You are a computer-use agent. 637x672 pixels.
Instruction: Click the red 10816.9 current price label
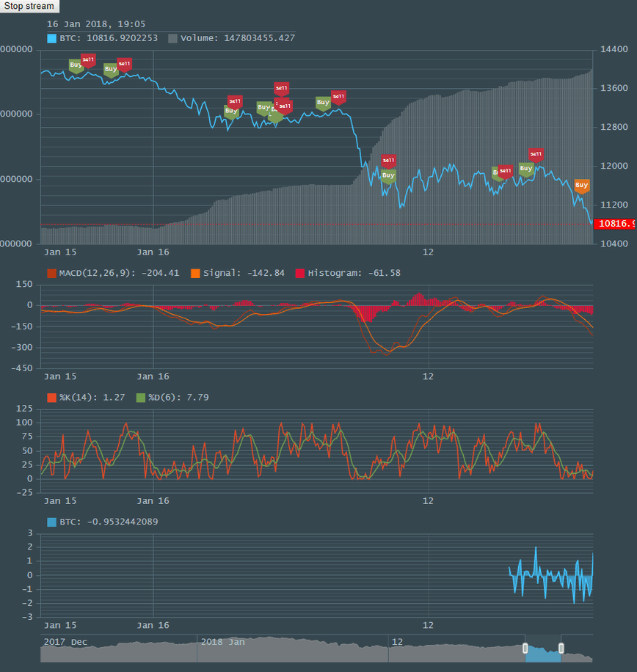[x=615, y=224]
